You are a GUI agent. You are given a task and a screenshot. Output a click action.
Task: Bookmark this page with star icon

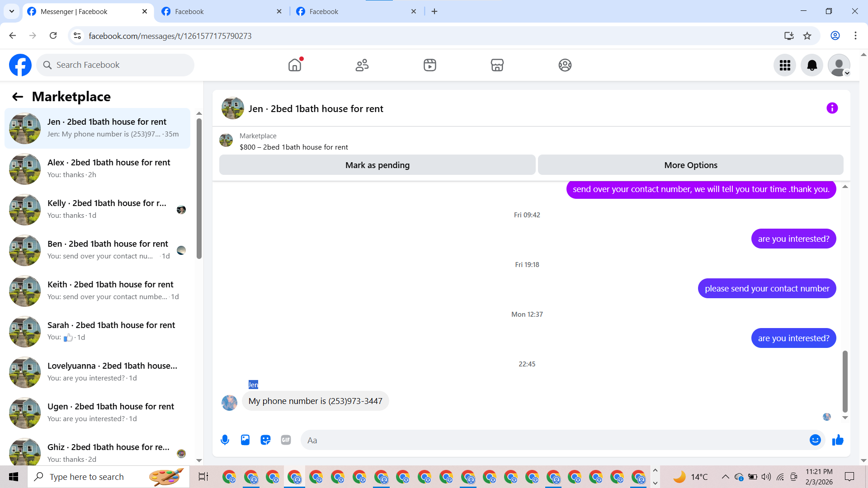tap(807, 36)
